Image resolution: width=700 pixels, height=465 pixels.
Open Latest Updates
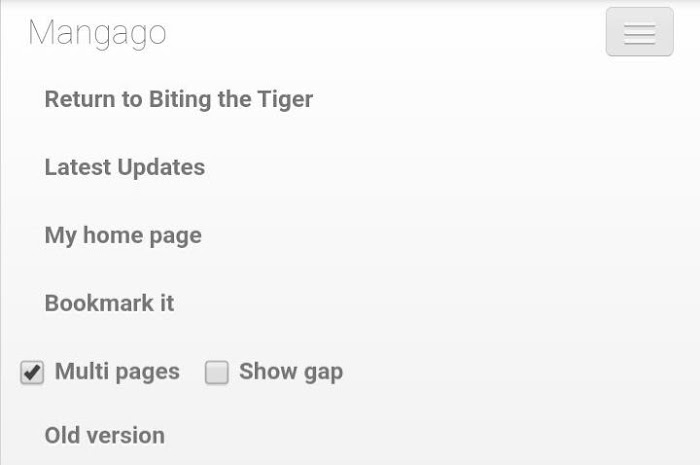coord(124,167)
